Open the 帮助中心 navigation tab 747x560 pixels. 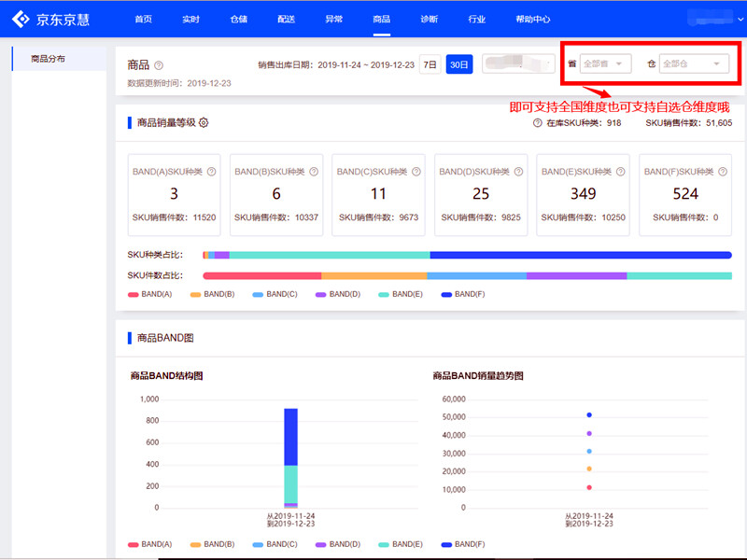pos(532,19)
